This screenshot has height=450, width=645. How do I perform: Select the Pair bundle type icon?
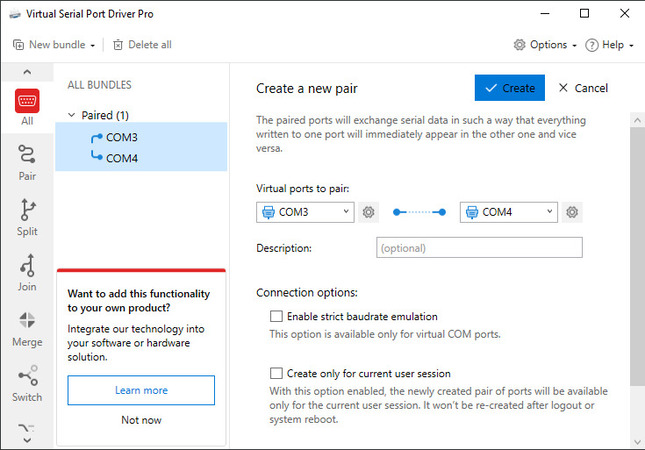[27, 162]
